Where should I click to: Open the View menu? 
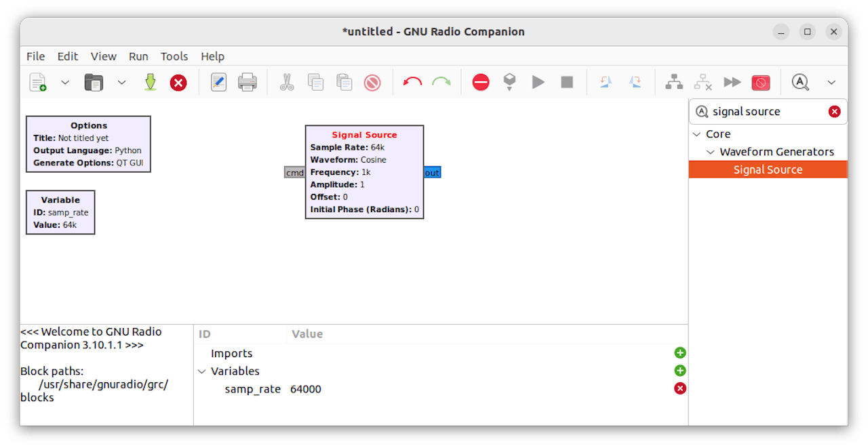point(104,56)
